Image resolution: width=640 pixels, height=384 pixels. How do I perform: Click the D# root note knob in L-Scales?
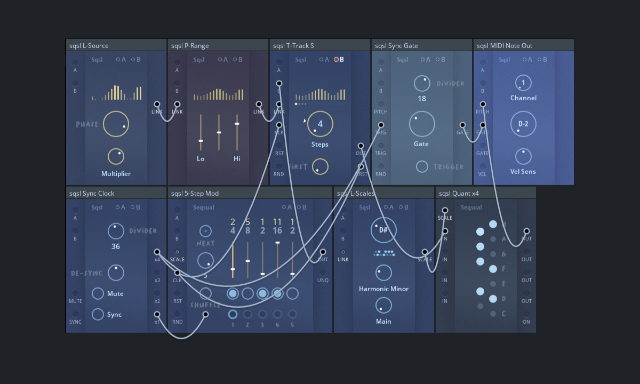coord(383,230)
